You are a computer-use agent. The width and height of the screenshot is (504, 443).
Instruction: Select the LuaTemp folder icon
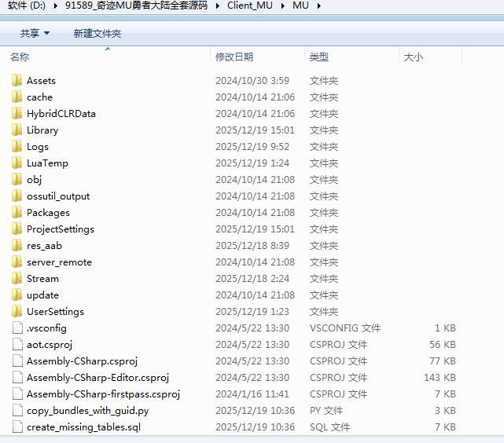(x=17, y=163)
